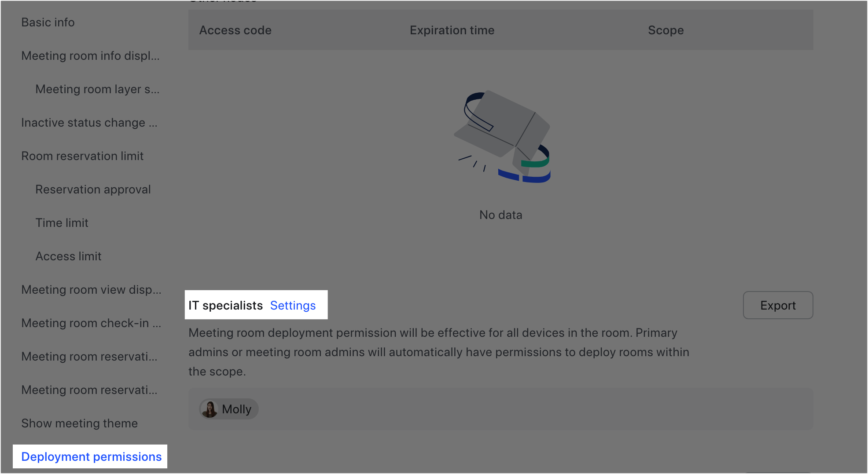Select Basic info in the sidebar
Image resolution: width=868 pixels, height=474 pixels.
48,22
